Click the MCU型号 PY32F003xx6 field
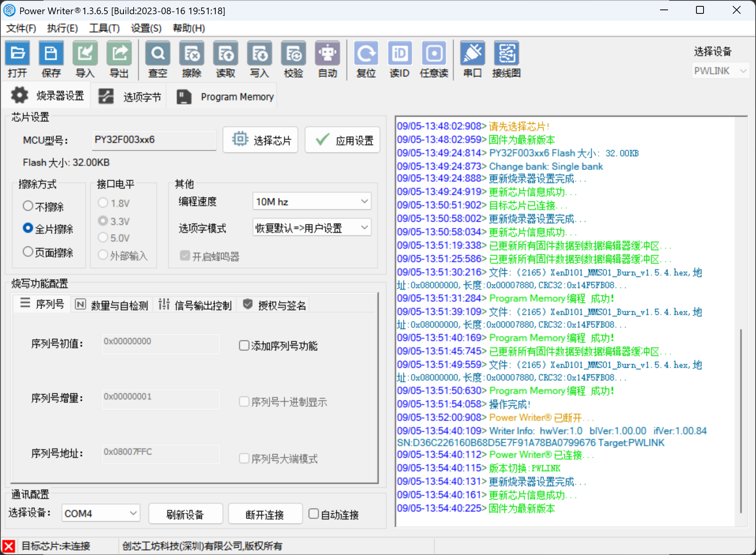Image resolution: width=756 pixels, height=555 pixels. click(x=154, y=140)
